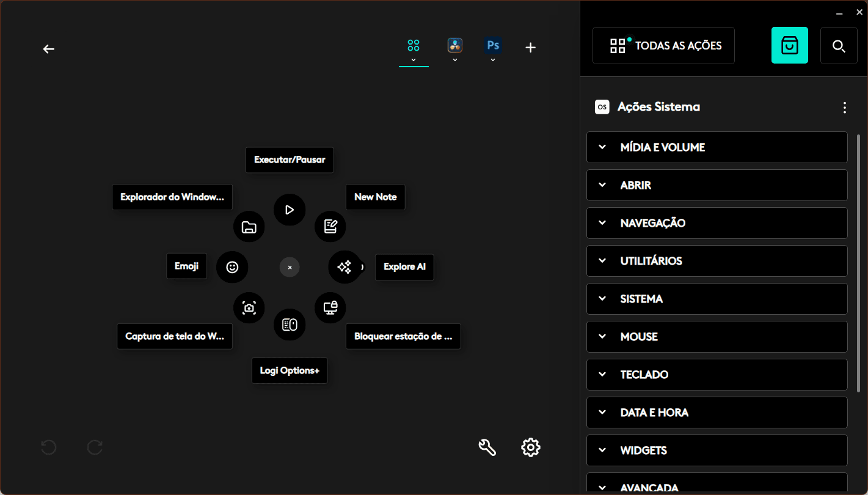Switch to the DaVinci Resolve profile tab

[x=454, y=46]
